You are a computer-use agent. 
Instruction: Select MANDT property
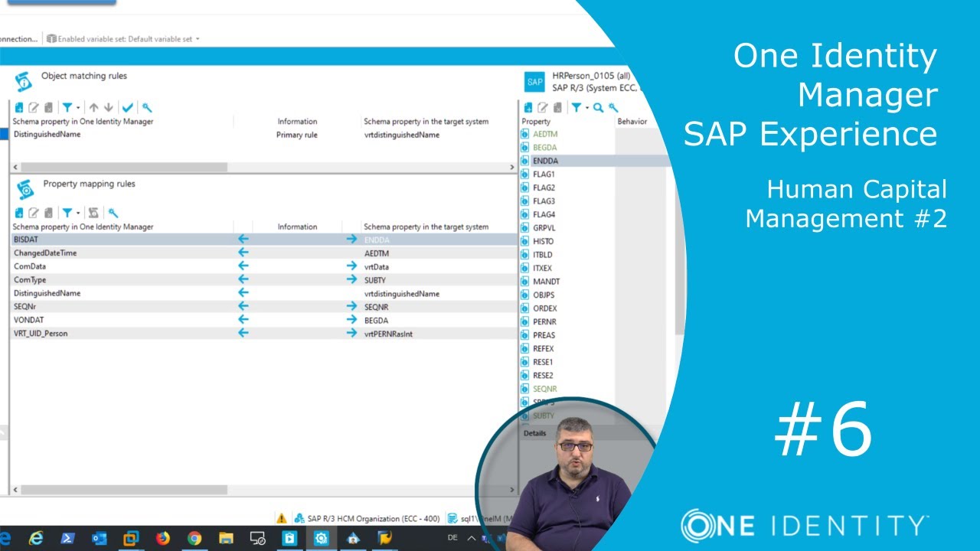tap(546, 282)
